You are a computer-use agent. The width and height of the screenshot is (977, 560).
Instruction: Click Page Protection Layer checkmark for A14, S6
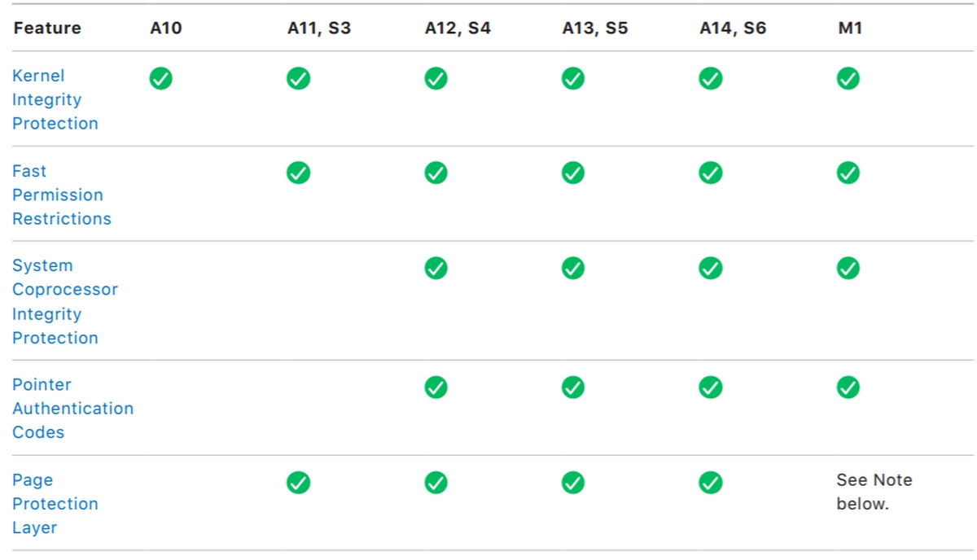(x=711, y=483)
